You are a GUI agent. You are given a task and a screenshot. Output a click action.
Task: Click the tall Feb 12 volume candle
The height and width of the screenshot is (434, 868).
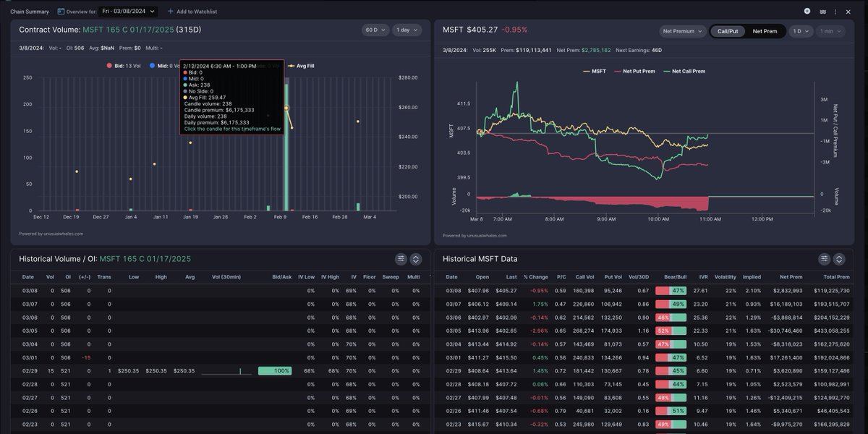tap(286, 148)
